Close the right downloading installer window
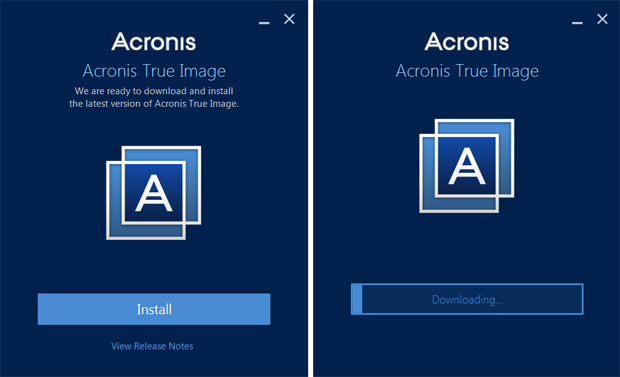 pyautogui.click(x=602, y=19)
